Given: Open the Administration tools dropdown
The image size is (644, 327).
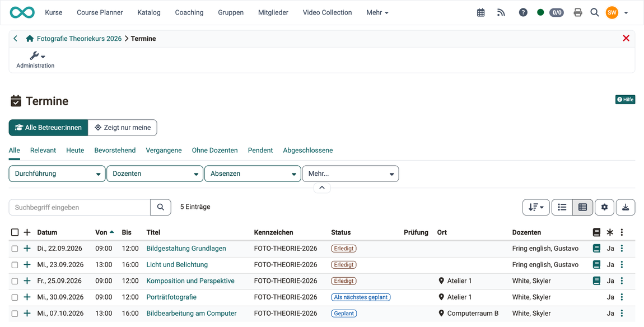Looking at the screenshot, I should click(35, 59).
